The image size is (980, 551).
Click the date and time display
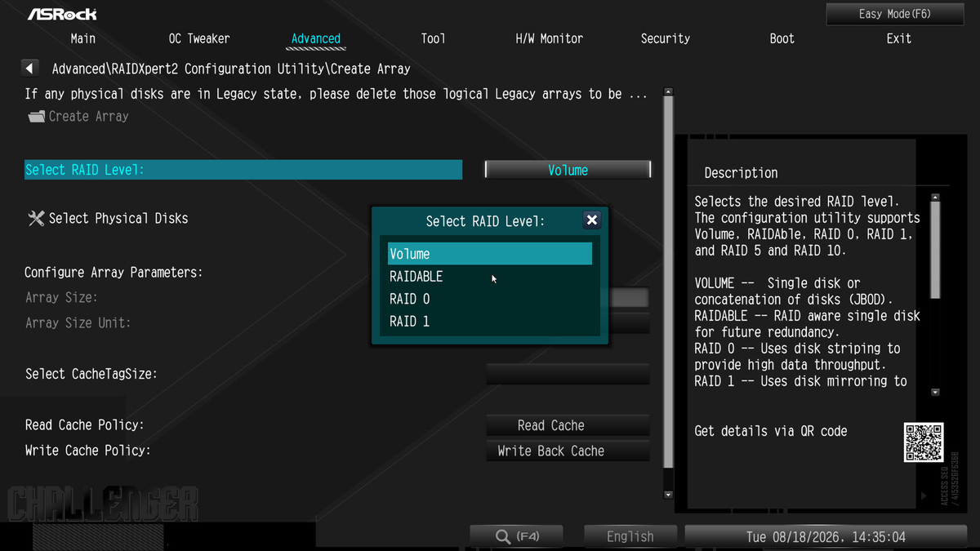(x=826, y=536)
